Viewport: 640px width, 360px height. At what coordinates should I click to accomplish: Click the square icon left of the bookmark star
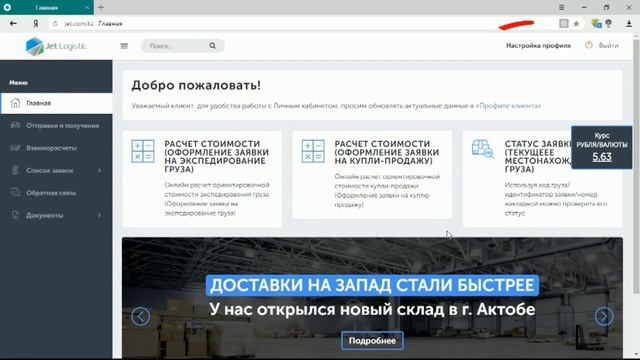(x=564, y=24)
